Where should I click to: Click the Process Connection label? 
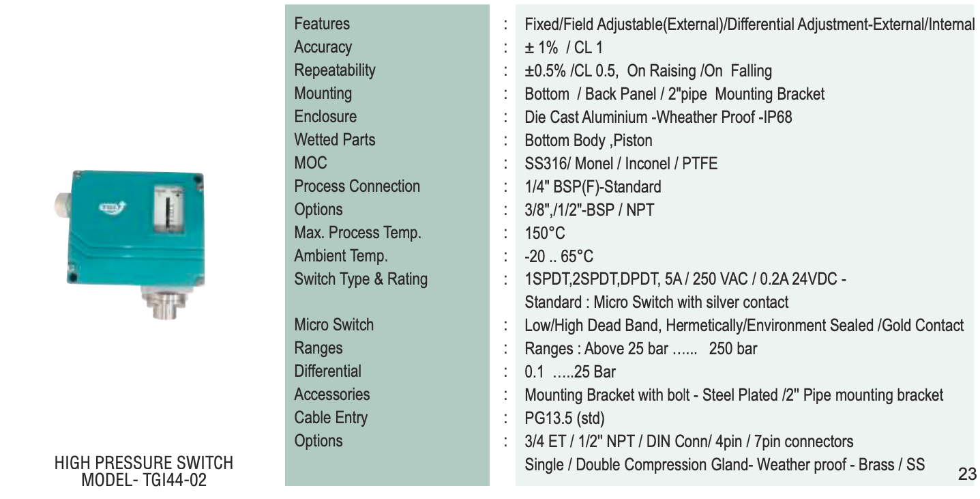[x=357, y=186]
